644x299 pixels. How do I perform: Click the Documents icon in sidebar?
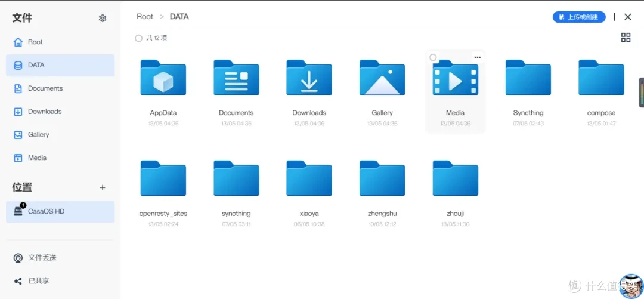coord(18,88)
